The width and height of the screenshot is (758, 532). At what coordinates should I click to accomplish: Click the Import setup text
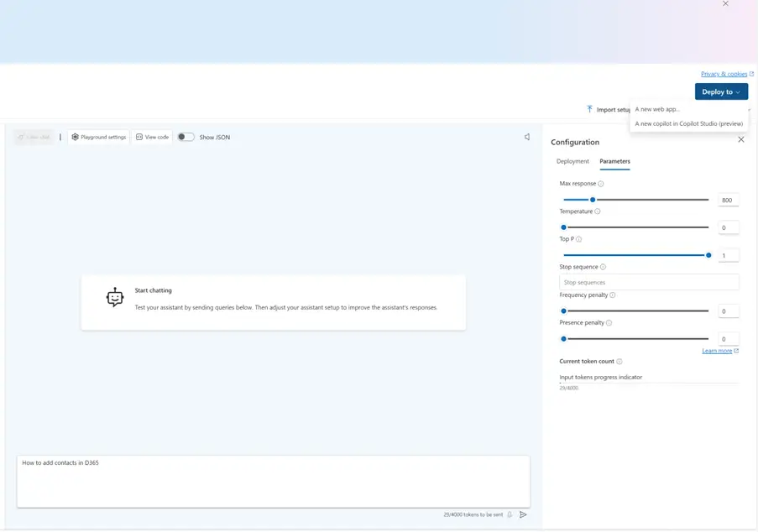[613, 110]
